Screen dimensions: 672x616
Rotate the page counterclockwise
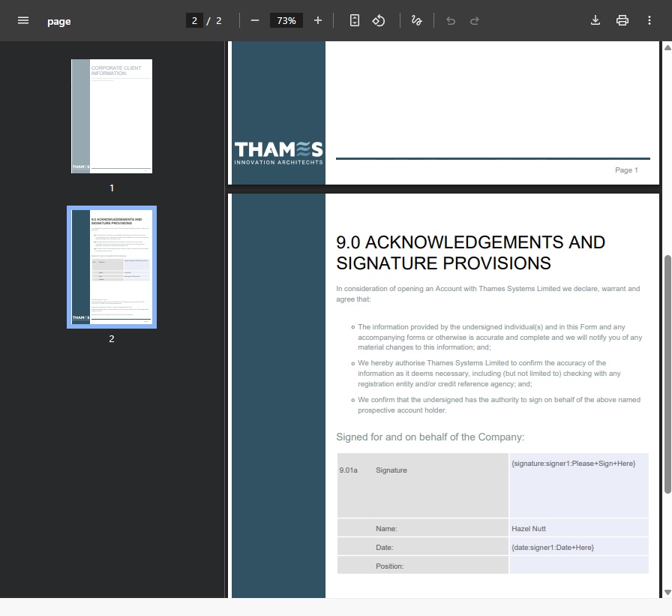379,20
